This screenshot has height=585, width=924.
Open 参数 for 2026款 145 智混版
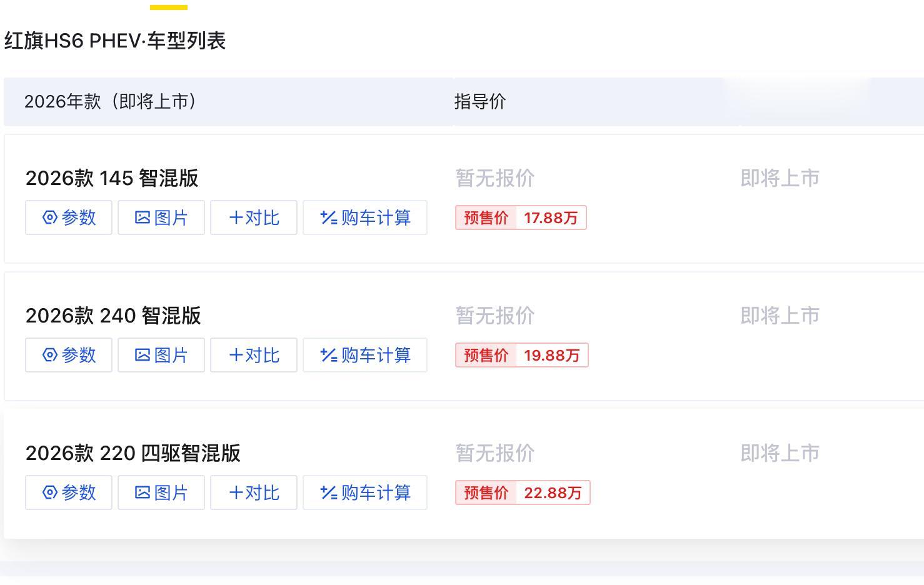click(69, 217)
